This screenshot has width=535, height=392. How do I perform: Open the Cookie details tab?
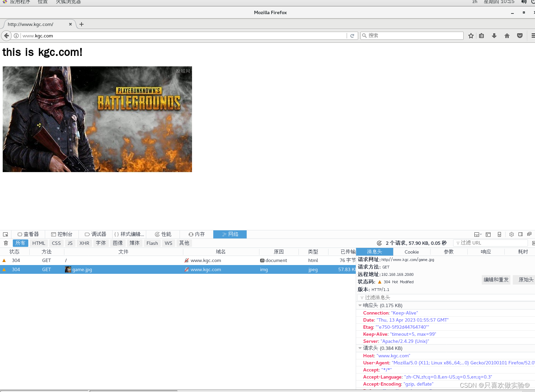(412, 252)
